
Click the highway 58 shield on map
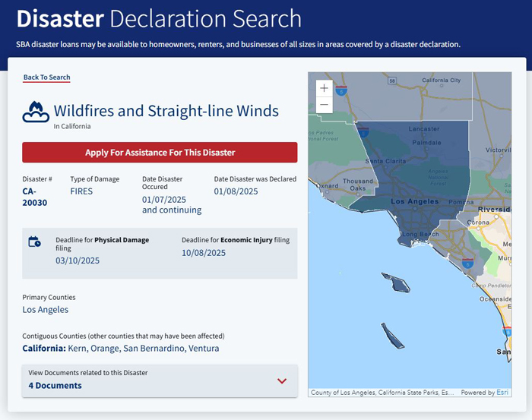[392, 81]
